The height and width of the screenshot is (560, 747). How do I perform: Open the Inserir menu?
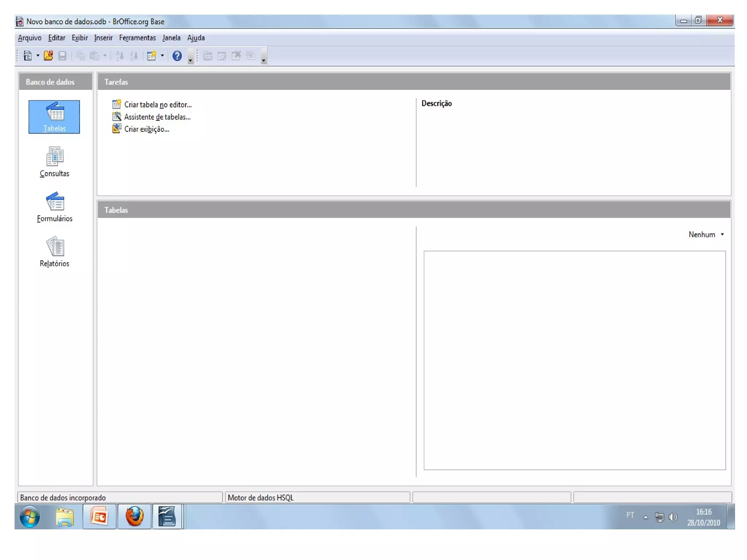[x=103, y=38]
